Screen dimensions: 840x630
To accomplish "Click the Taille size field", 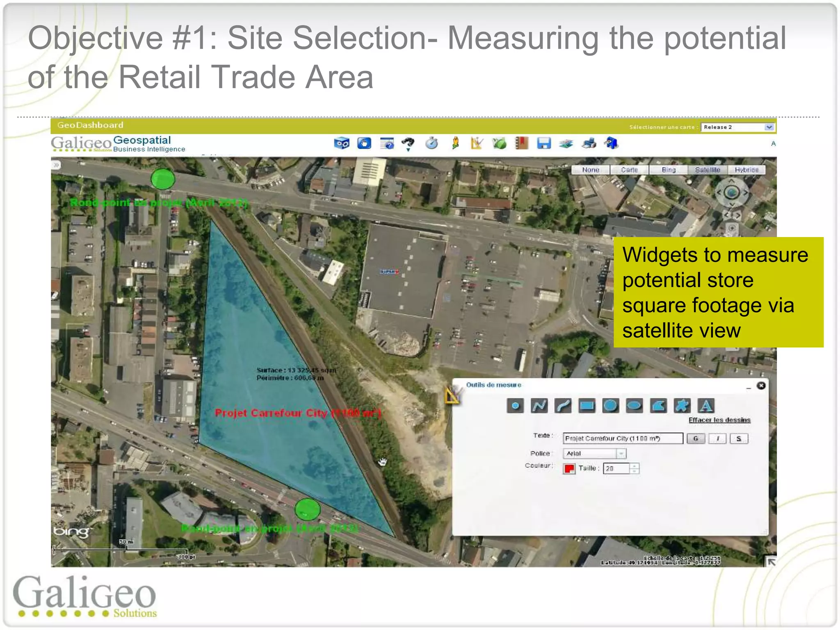I will (616, 468).
